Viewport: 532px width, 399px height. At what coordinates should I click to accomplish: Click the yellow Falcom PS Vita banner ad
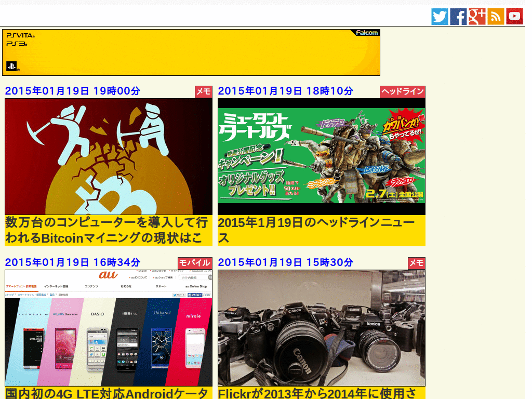[191, 52]
